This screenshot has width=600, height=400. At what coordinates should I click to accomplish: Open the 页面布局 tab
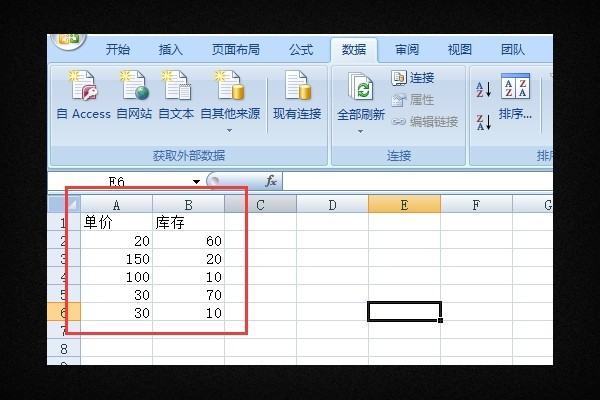coord(236,49)
